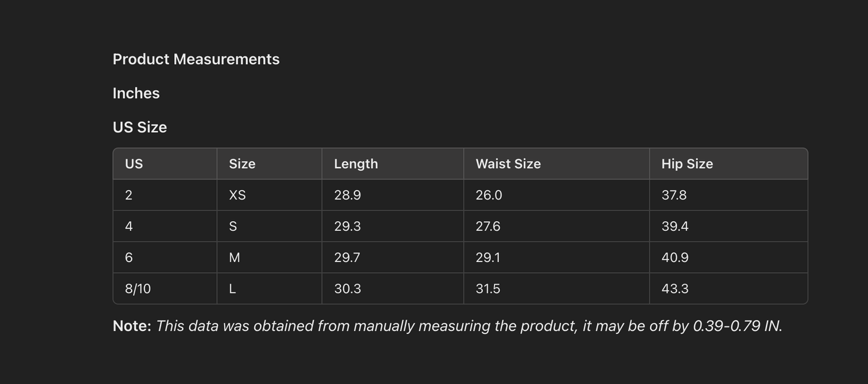The image size is (868, 384).
Task: Click the Size column header
Action: click(242, 164)
